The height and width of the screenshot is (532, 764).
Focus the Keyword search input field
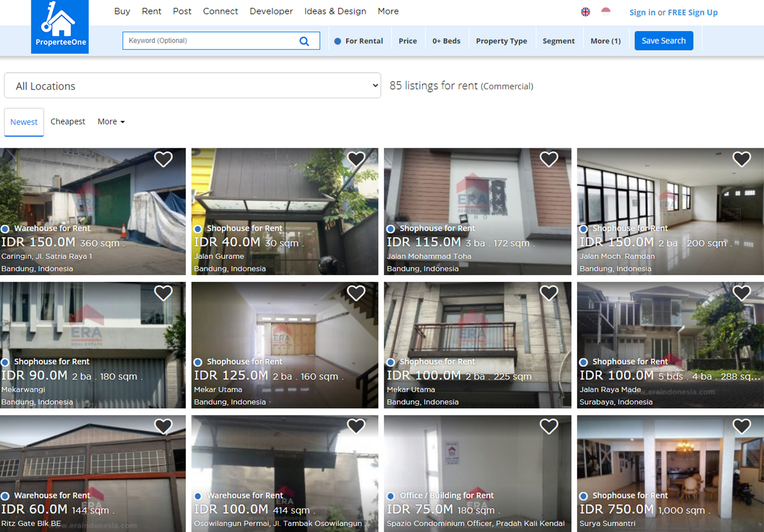(210, 41)
